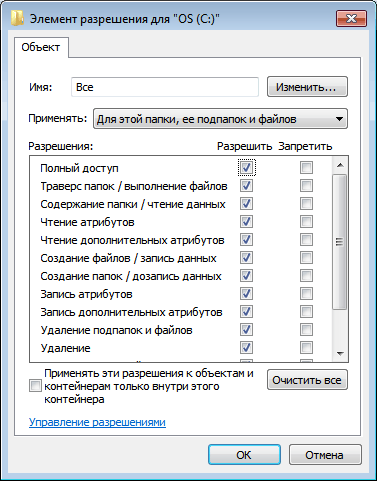Screen dimensions: 377x481
Task: Check Запретить for Содержание папки / чтение данных
Action: (x=306, y=203)
